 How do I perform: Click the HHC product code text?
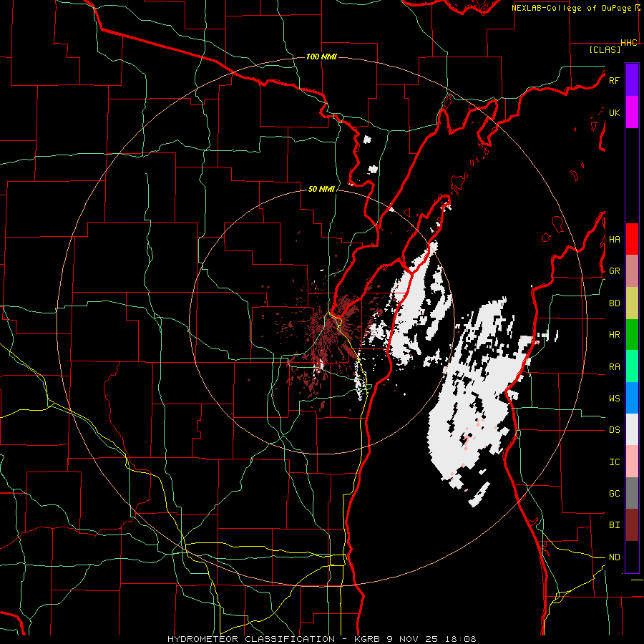click(629, 43)
